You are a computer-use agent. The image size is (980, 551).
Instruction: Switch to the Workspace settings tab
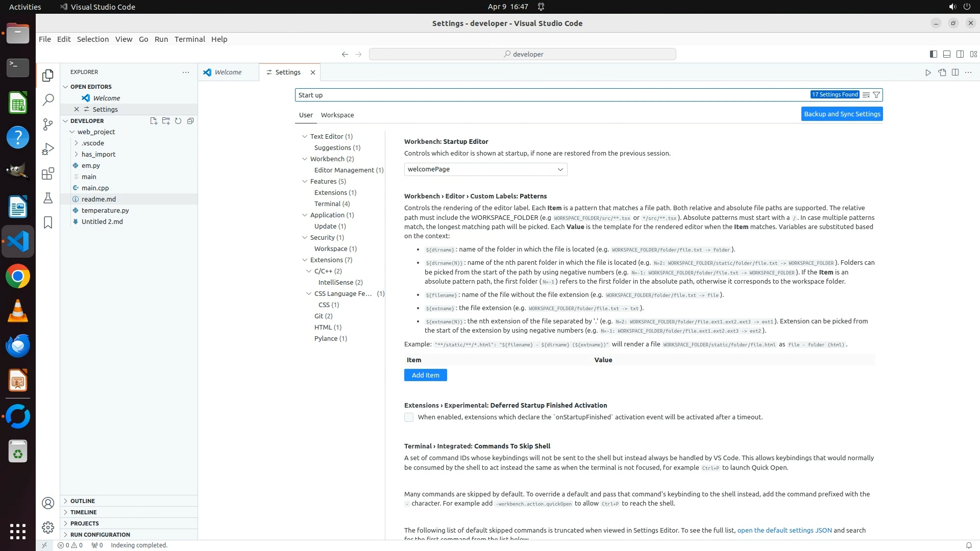[x=337, y=115]
